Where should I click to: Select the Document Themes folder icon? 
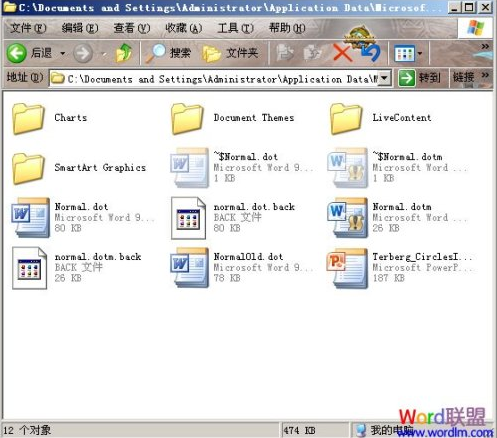point(187,118)
